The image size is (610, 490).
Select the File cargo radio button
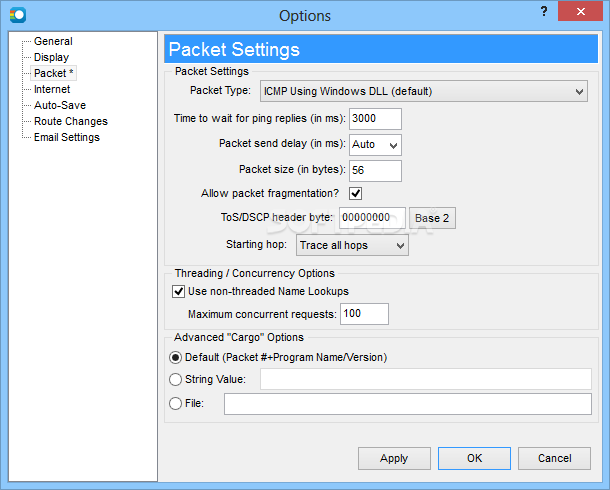click(x=175, y=403)
